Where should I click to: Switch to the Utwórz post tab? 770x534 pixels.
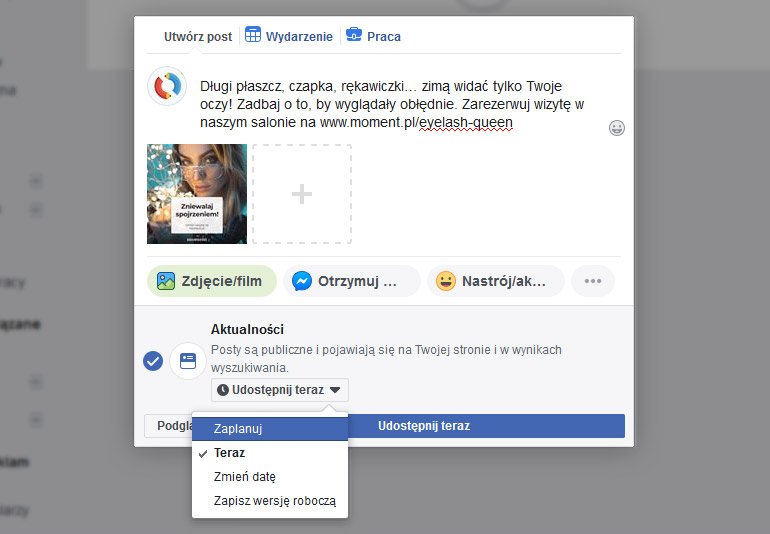[x=198, y=36]
